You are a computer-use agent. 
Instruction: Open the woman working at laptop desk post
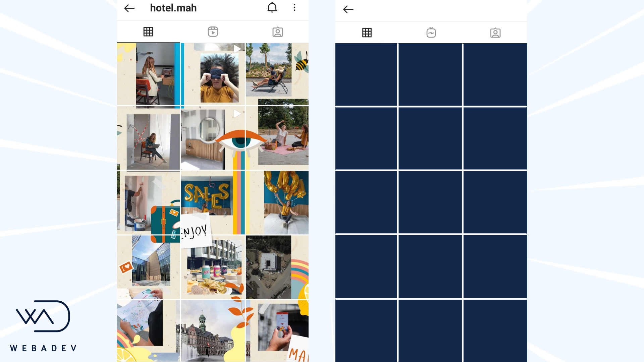149,74
